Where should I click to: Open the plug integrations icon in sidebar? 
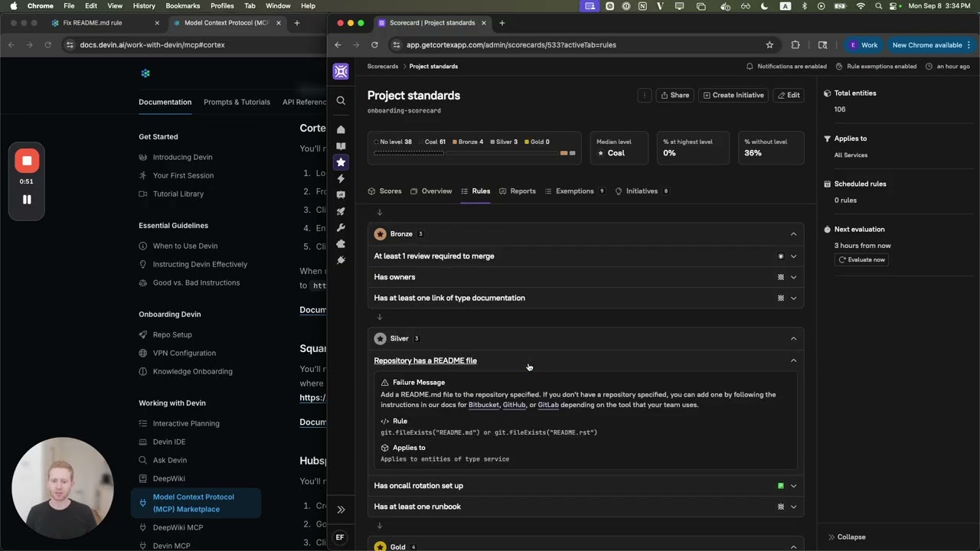[341, 260]
